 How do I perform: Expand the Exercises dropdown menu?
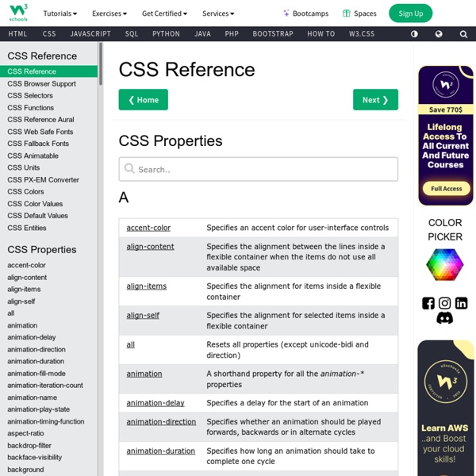point(109,13)
